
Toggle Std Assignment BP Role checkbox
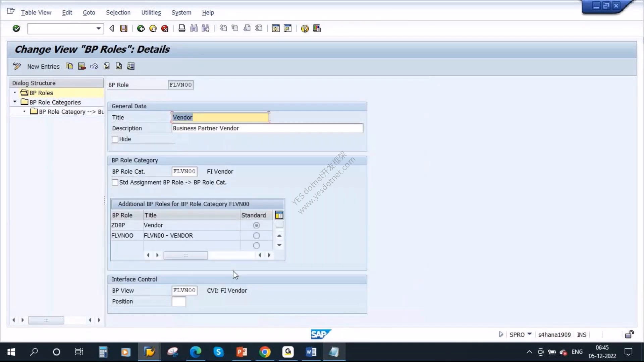pos(115,182)
